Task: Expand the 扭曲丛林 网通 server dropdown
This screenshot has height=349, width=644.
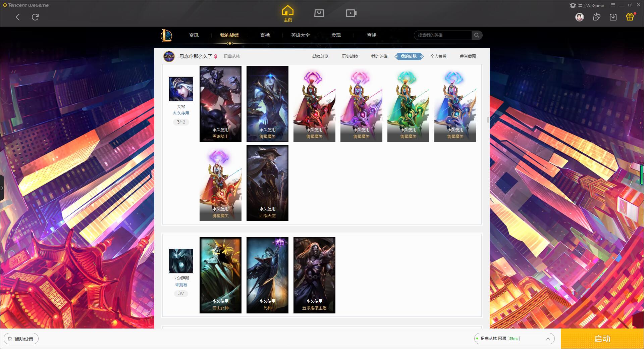Action: tap(514, 339)
